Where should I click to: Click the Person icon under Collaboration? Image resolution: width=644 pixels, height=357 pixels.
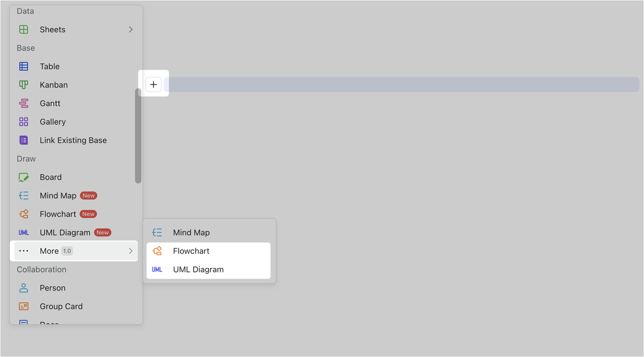click(23, 288)
